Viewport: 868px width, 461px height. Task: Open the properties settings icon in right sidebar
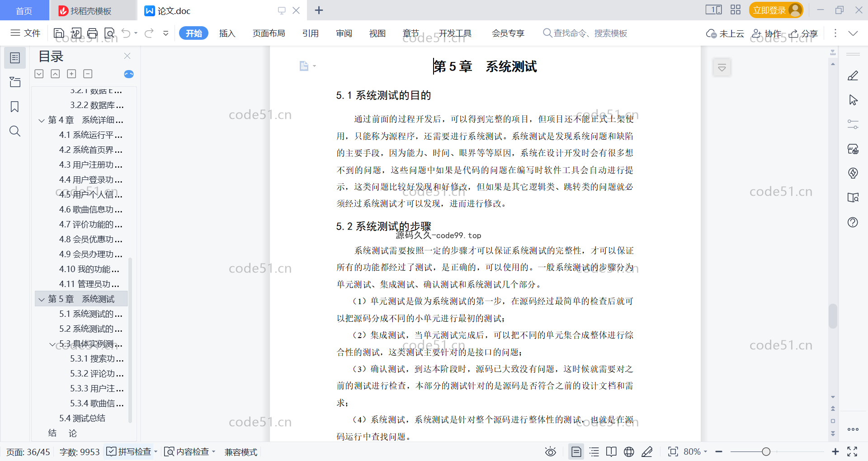pos(853,124)
